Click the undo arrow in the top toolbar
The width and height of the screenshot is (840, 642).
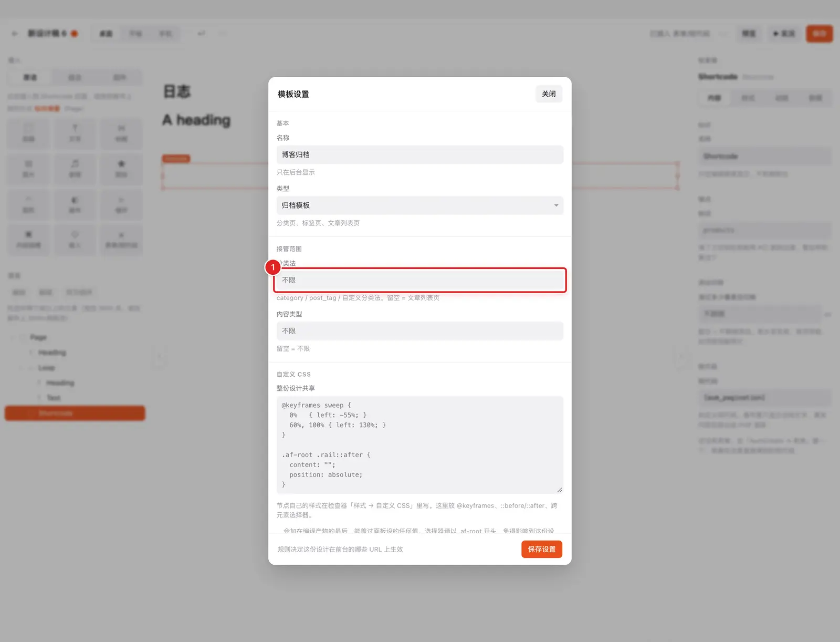coord(202,34)
